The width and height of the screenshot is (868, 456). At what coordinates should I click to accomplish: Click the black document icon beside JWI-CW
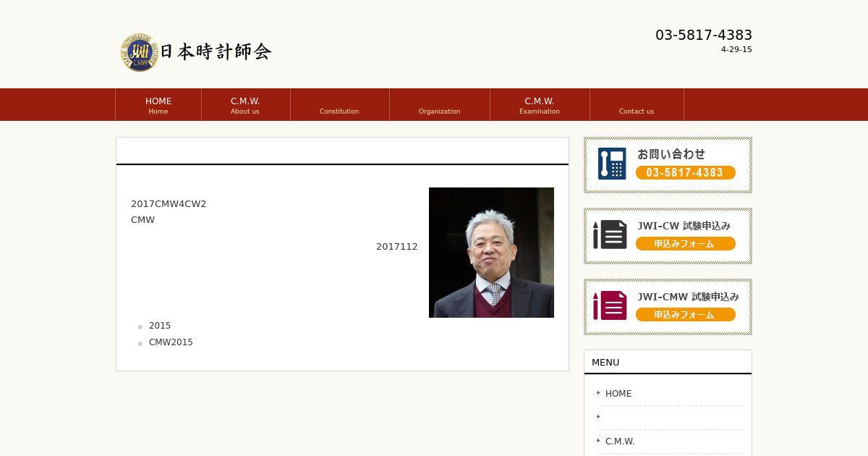click(x=610, y=235)
